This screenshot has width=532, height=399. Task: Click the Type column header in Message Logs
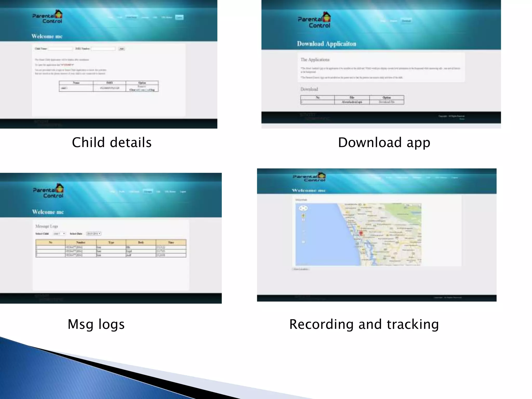[111, 242]
